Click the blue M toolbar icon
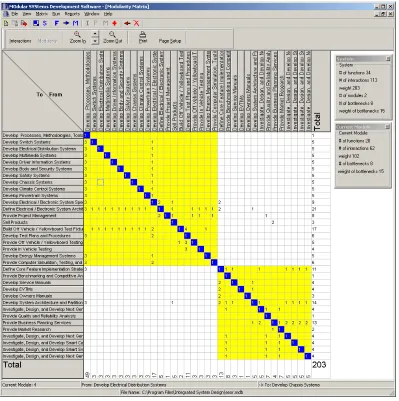399x401 pixels. [x=75, y=23]
